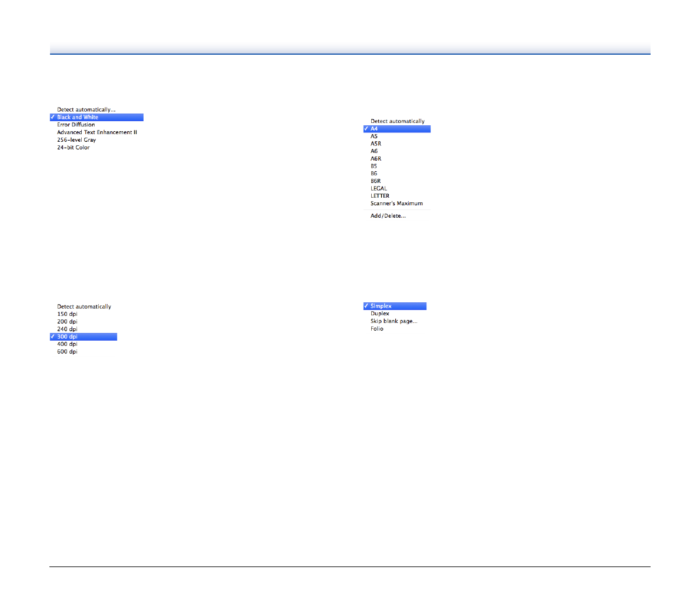Select B5 page size
Viewport: 700px width, 600px height.
374,166
